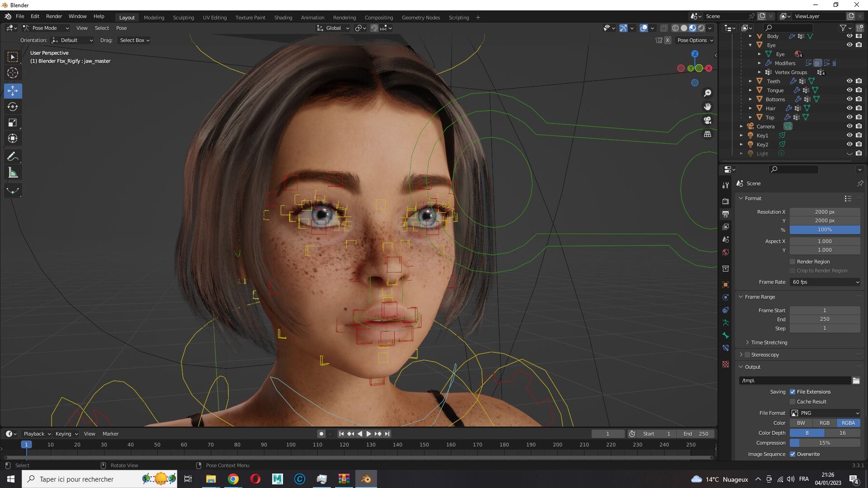Switch to rendered viewport shading
The image size is (868, 488).
pos(701,28)
